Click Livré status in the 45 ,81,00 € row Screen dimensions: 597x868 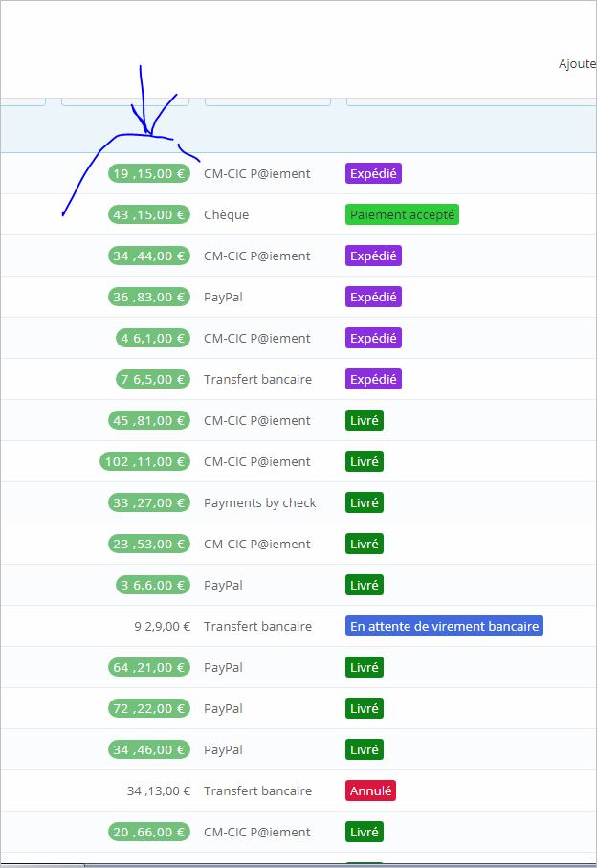click(365, 420)
